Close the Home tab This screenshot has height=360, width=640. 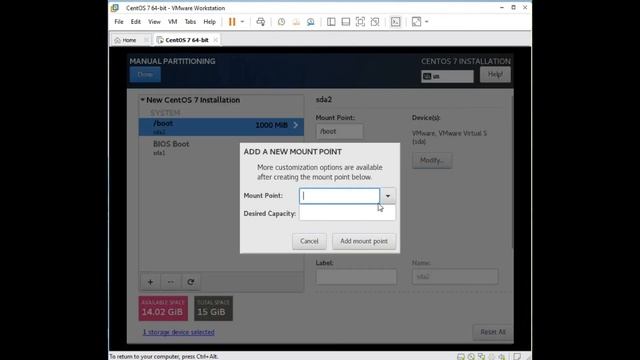pos(146,40)
